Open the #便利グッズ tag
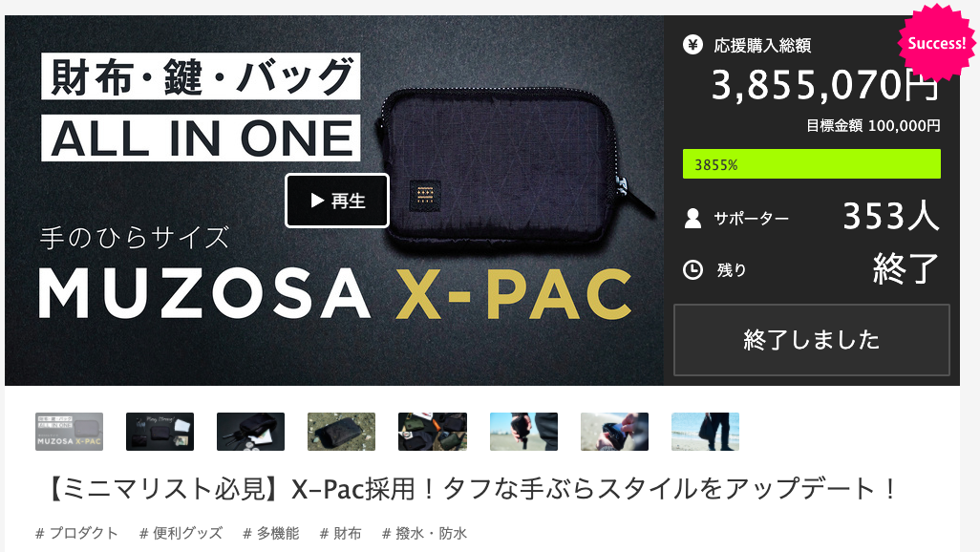This screenshot has height=552, width=980. click(181, 533)
